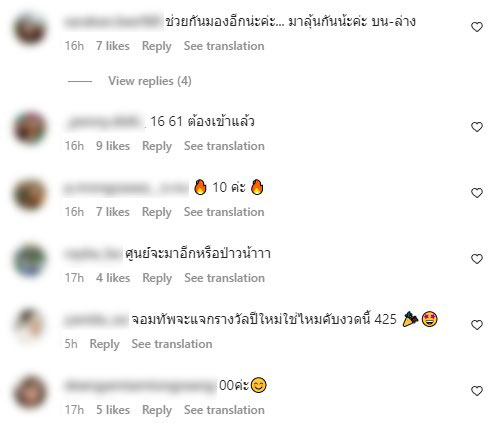Open 4 likes on 17h comment
The width and height of the screenshot is (494, 426).
(113, 278)
